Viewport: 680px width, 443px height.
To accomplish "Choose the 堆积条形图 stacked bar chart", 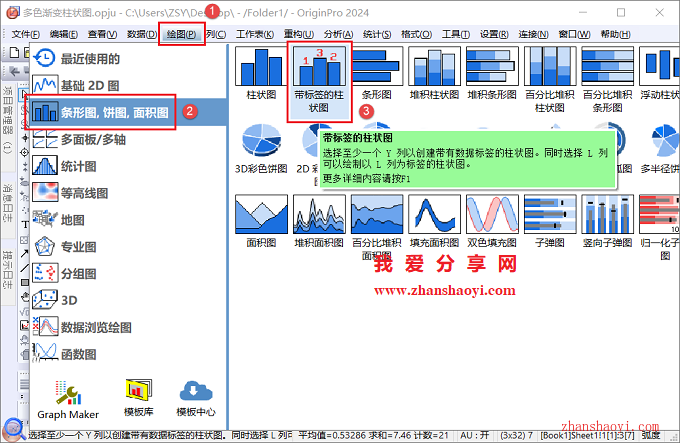I will tap(492, 73).
